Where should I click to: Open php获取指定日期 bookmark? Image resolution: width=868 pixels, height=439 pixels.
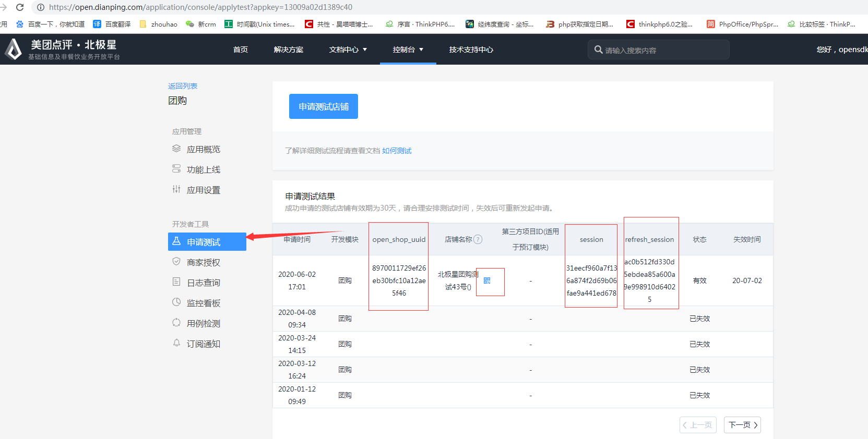pyautogui.click(x=579, y=24)
